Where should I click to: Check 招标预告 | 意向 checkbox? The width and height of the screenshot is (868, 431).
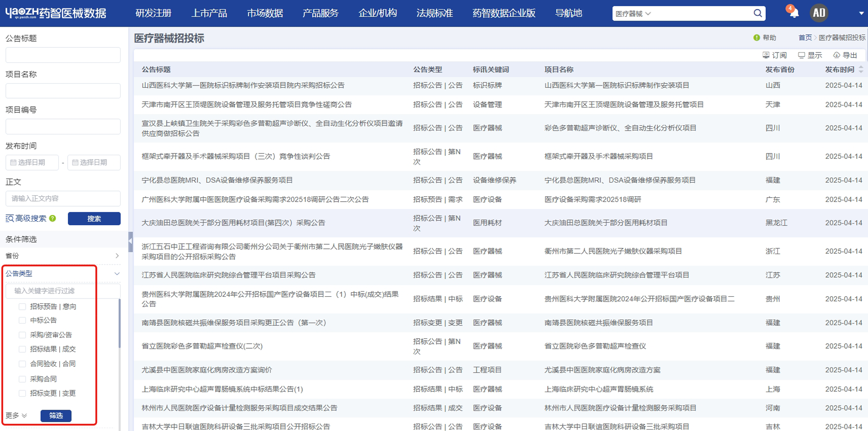coord(22,307)
